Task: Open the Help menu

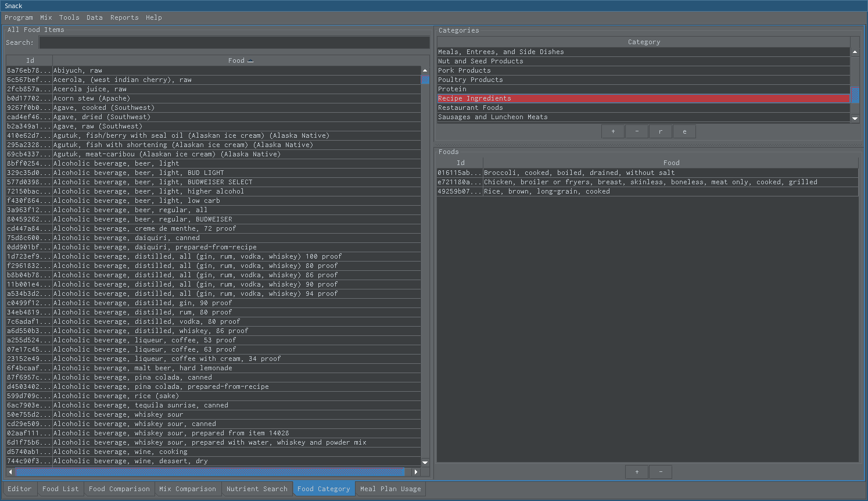Action: pos(154,17)
